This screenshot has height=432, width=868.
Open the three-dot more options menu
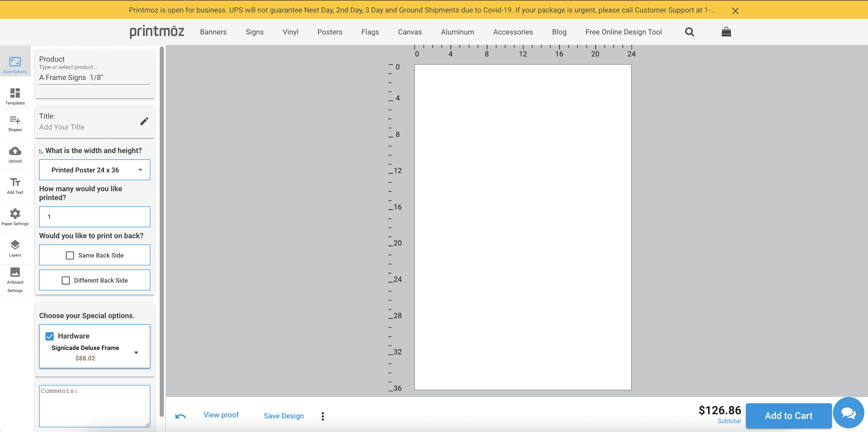coord(323,416)
